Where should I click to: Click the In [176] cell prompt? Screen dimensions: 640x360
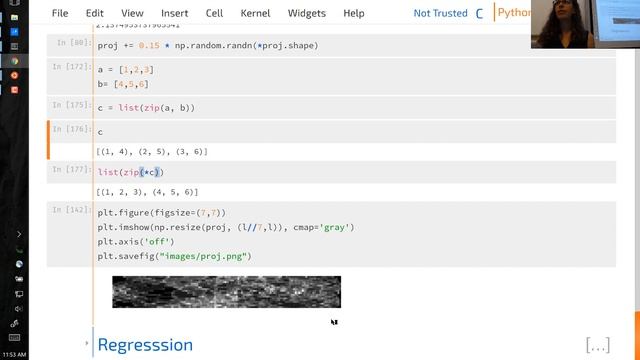(x=71, y=129)
